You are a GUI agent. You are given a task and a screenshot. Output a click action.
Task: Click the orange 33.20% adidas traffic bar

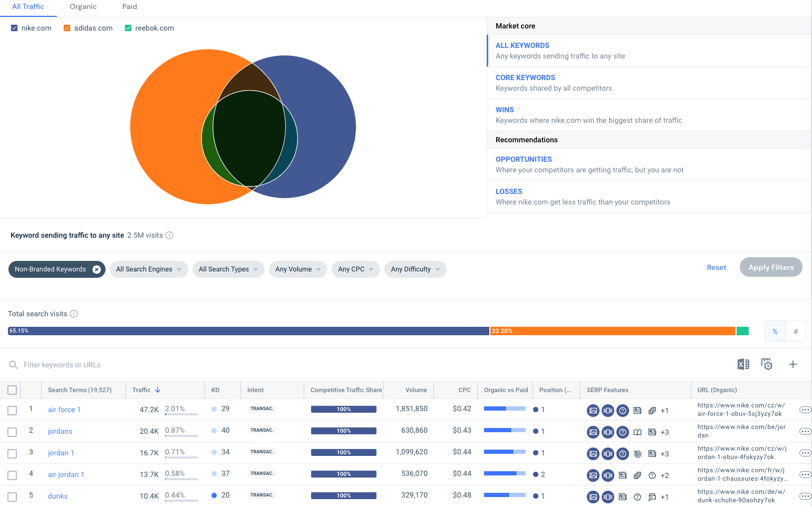pyautogui.click(x=613, y=331)
